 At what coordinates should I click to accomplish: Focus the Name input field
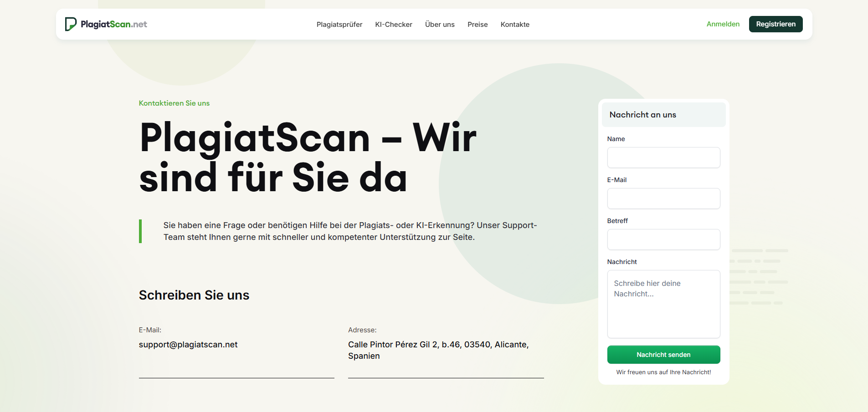[x=664, y=158]
